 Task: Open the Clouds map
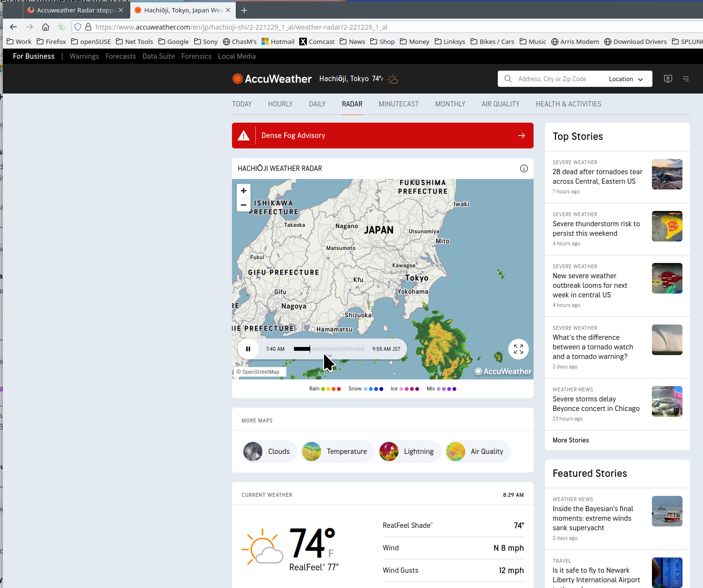point(268,451)
